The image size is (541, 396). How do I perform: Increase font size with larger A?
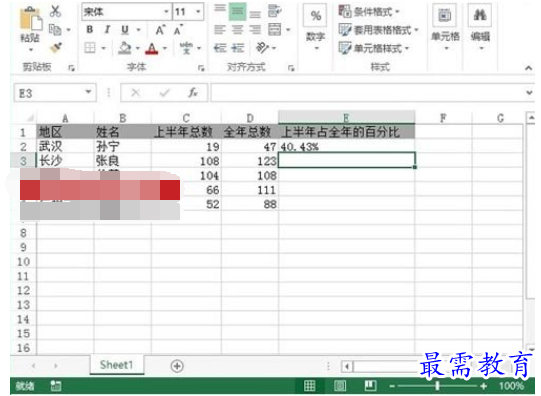pos(160,30)
